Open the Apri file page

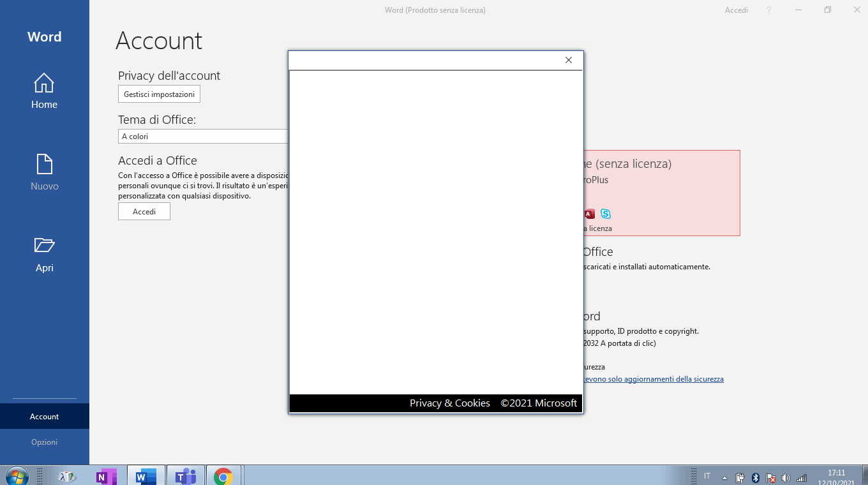click(x=44, y=255)
